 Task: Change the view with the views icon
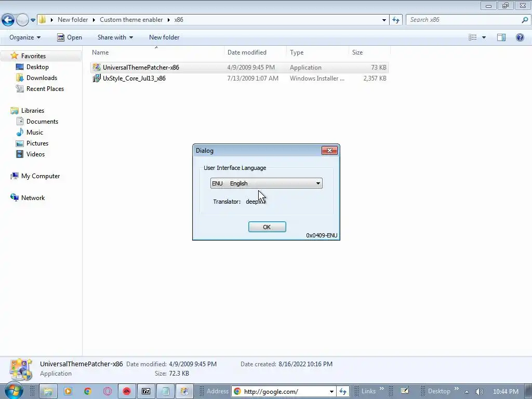click(x=473, y=37)
